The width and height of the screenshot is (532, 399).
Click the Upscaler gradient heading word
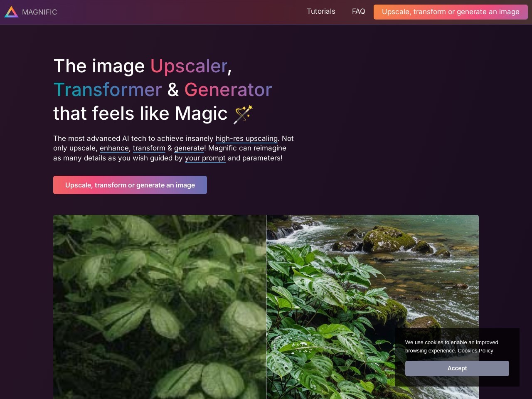(189, 66)
